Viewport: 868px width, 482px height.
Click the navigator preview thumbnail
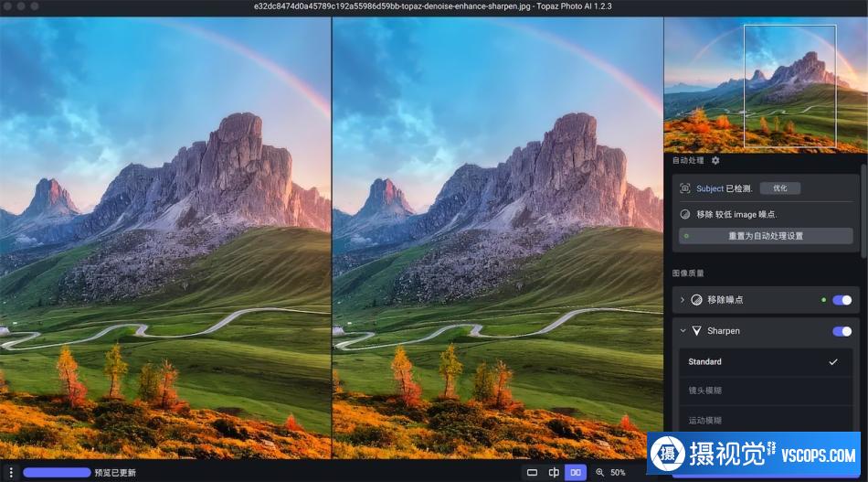tap(766, 85)
